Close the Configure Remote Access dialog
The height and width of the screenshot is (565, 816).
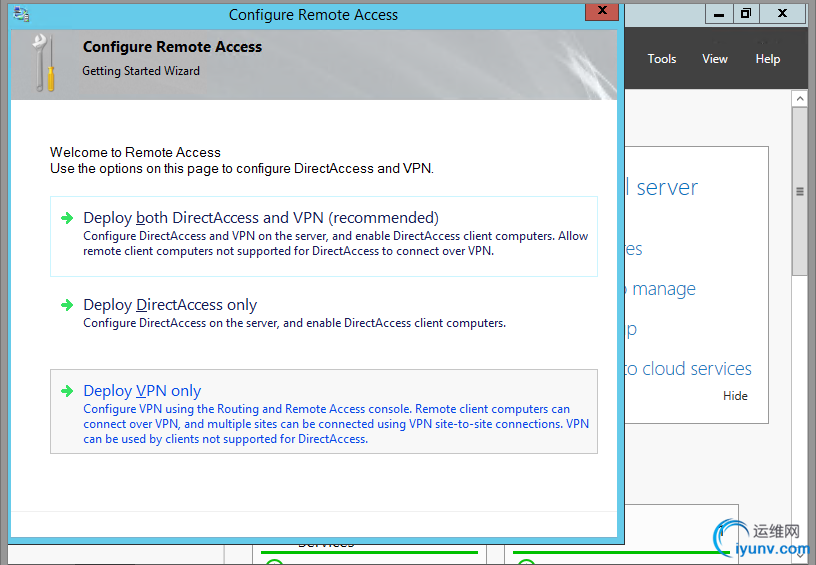pos(602,11)
